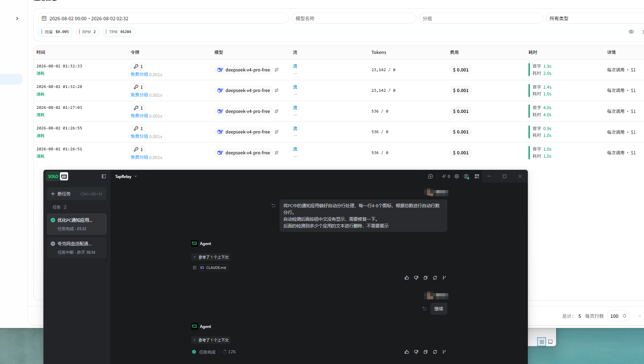Toggle sensitive info eye icon in log toolbar
This screenshot has width=644, height=364.
coord(631,32)
